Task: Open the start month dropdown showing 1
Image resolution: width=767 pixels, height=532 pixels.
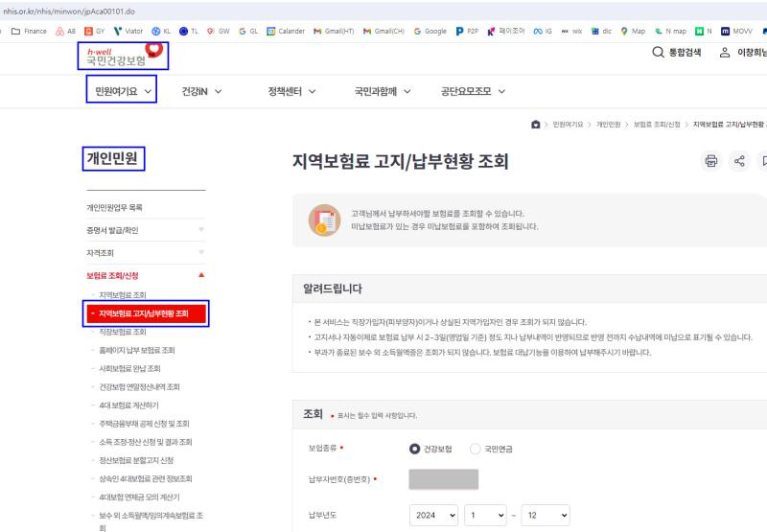Action: [x=485, y=515]
